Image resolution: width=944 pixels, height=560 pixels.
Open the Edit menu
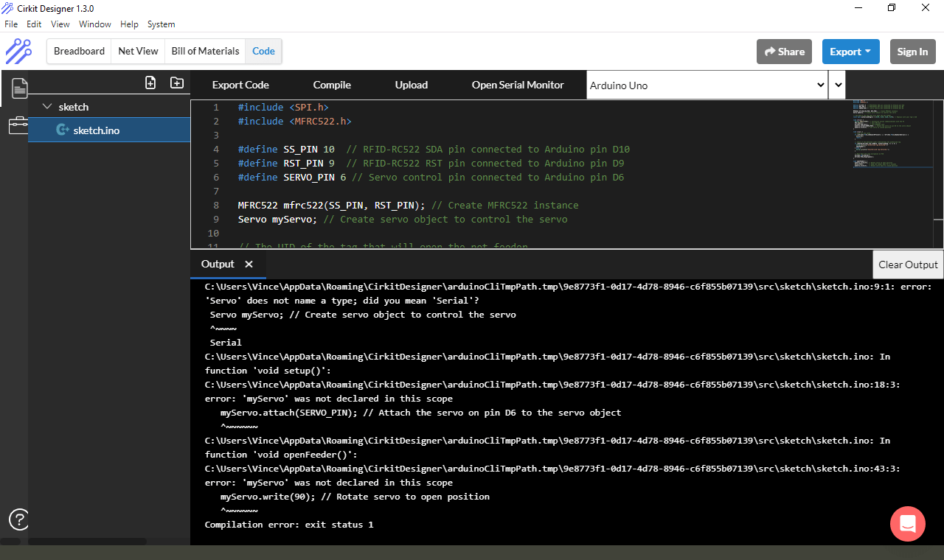pos(34,24)
